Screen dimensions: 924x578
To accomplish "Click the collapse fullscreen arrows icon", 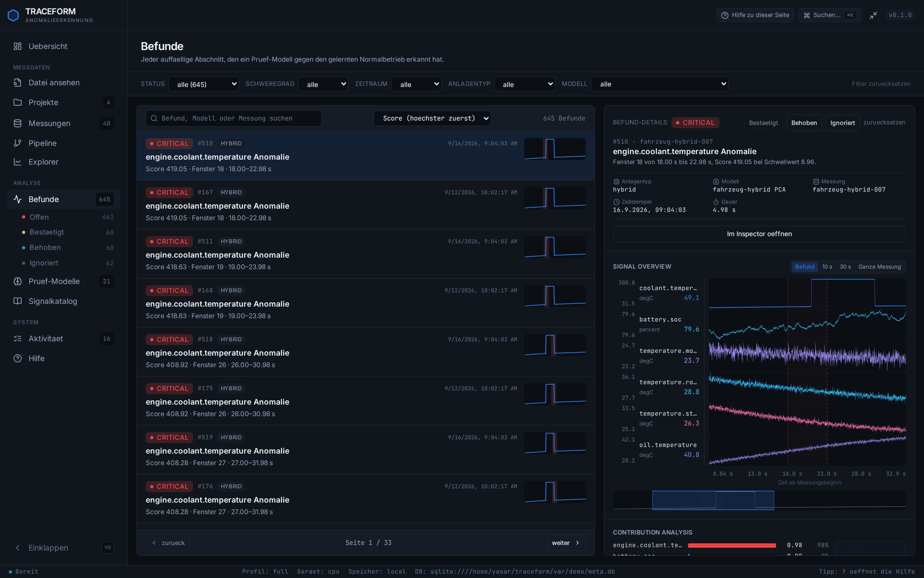I will tap(873, 15).
